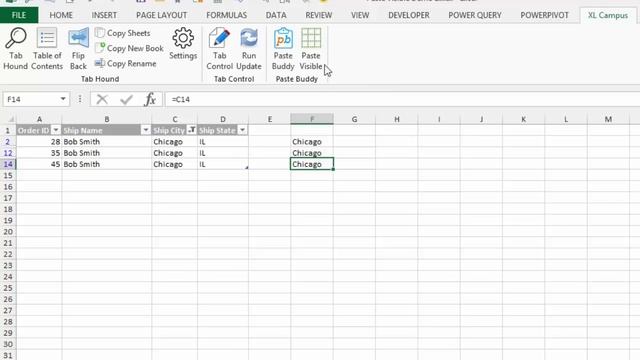Viewport: 640px width, 360px height.
Task: Switch to the FORMULAS tab
Action: pos(227,15)
